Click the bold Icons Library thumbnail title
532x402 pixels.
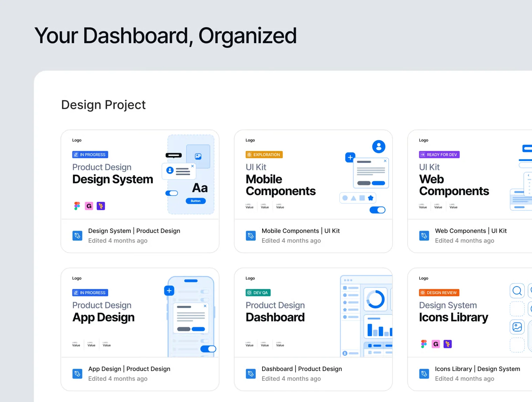click(454, 317)
